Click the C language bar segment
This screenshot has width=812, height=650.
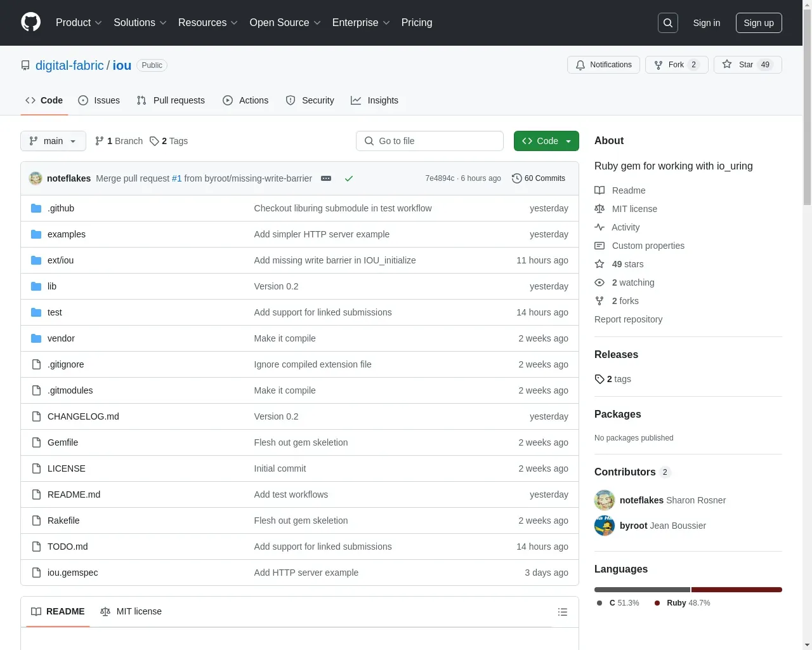pyautogui.click(x=642, y=590)
